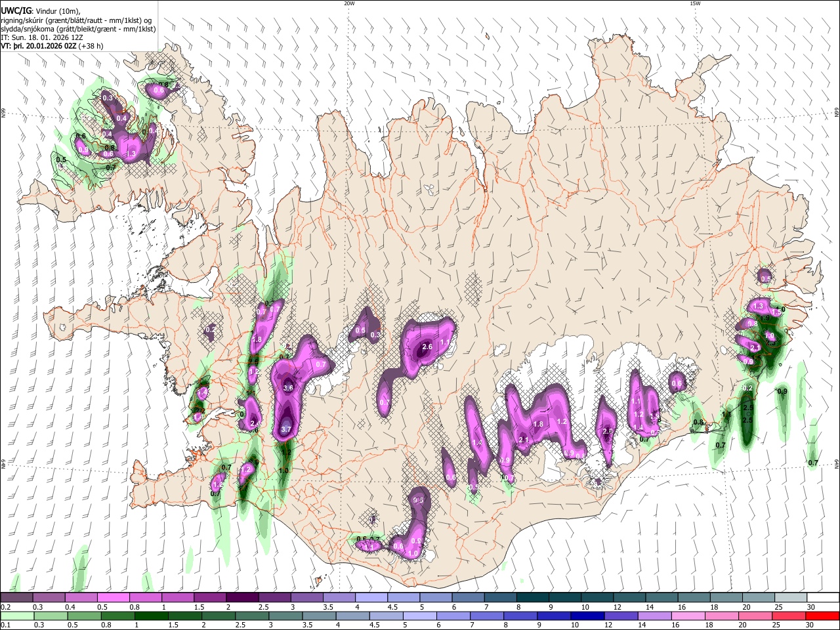Click the white swatch after 30 in upper legend
Viewport: 840px width, 630px height.
click(823, 598)
